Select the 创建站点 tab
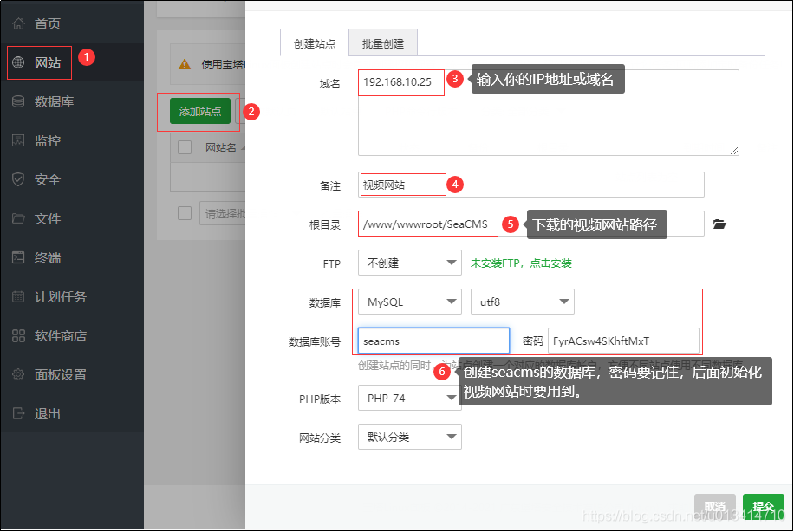The width and height of the screenshot is (794, 532). [x=314, y=42]
